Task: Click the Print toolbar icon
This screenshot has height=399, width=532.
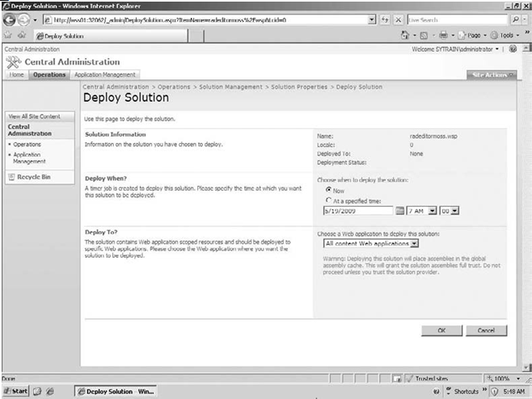Action: (x=443, y=36)
